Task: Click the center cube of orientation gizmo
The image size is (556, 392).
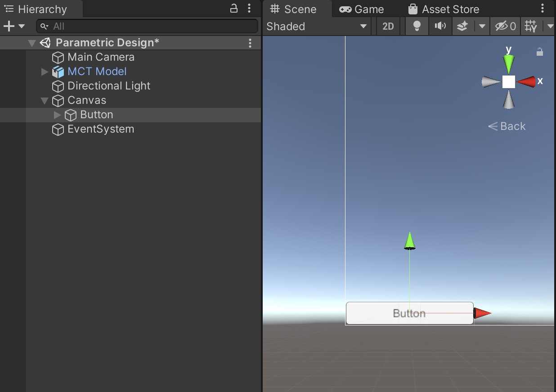Action: [509, 82]
